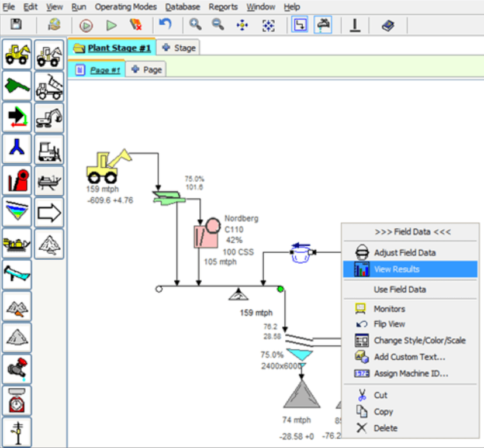Select the Zoom Out magnifier tool

[217, 25]
